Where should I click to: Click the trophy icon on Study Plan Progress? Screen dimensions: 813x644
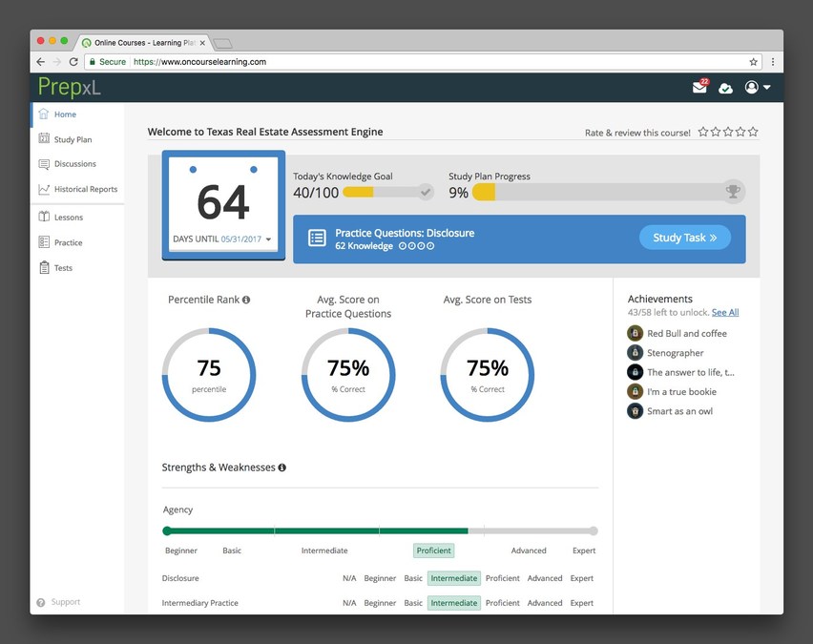pyautogui.click(x=732, y=192)
